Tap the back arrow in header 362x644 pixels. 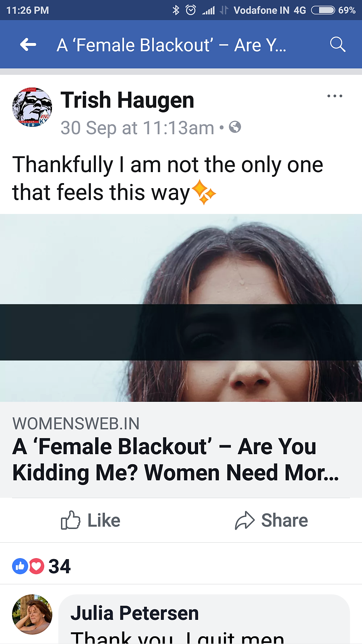tap(28, 45)
